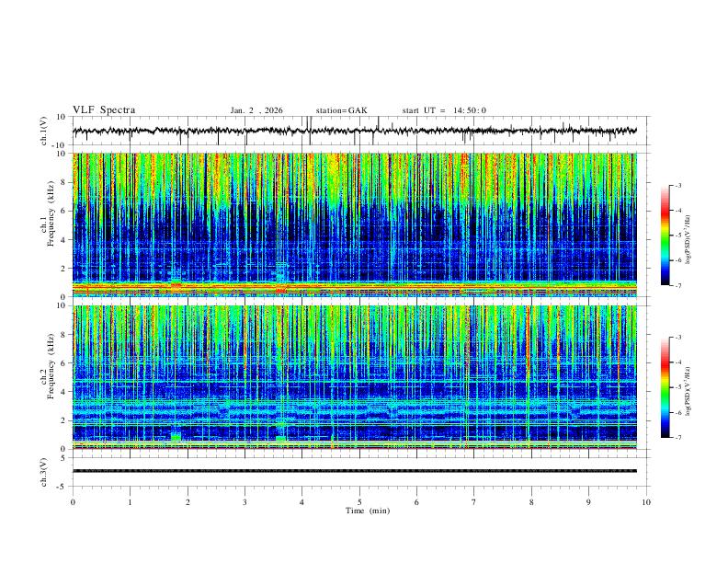This screenshot has width=728, height=563.
Task: Click the ch.2 color scale bar
Action: click(x=665, y=387)
